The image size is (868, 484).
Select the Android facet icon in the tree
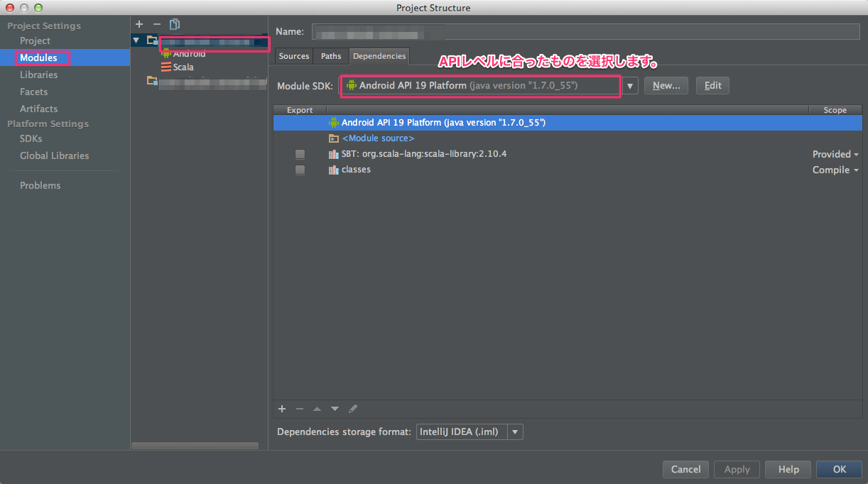166,53
